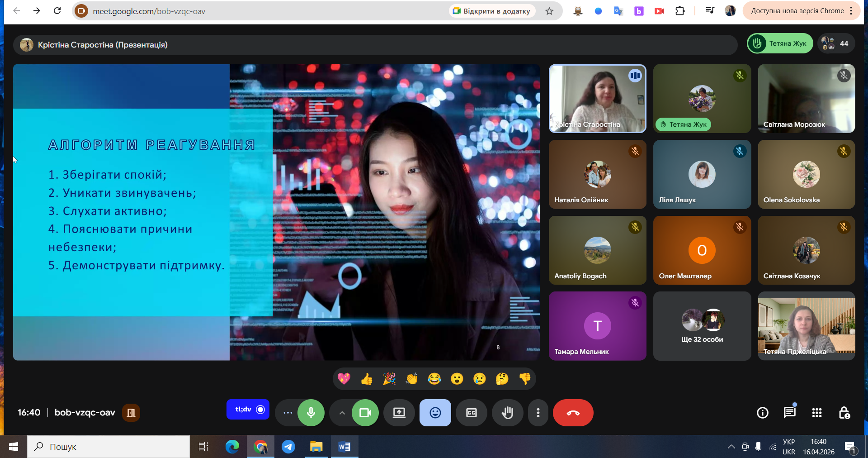Open the 'Ще 32 особи' tile
868x458 pixels.
(702, 326)
